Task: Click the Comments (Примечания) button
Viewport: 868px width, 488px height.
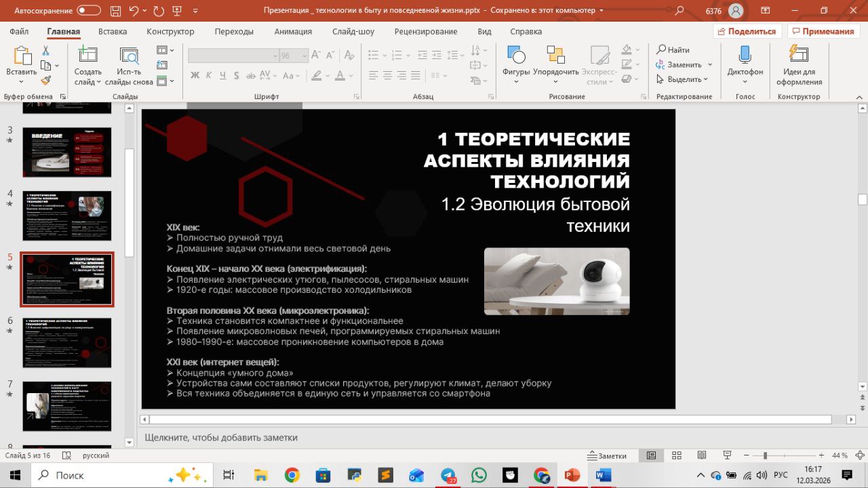Action: coord(823,31)
